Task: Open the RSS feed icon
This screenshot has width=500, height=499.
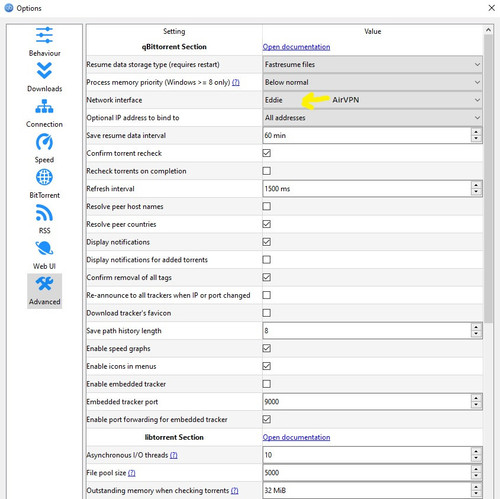Action: (44, 213)
